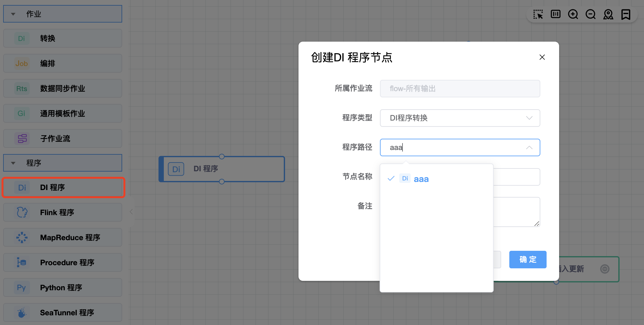Click the 备注 textarea resize handle

tap(537, 224)
